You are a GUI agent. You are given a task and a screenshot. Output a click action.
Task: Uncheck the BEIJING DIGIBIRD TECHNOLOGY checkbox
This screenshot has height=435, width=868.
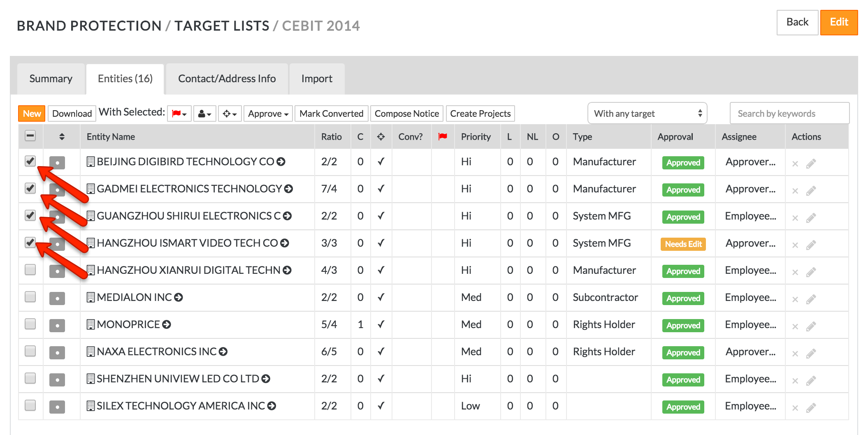point(30,161)
